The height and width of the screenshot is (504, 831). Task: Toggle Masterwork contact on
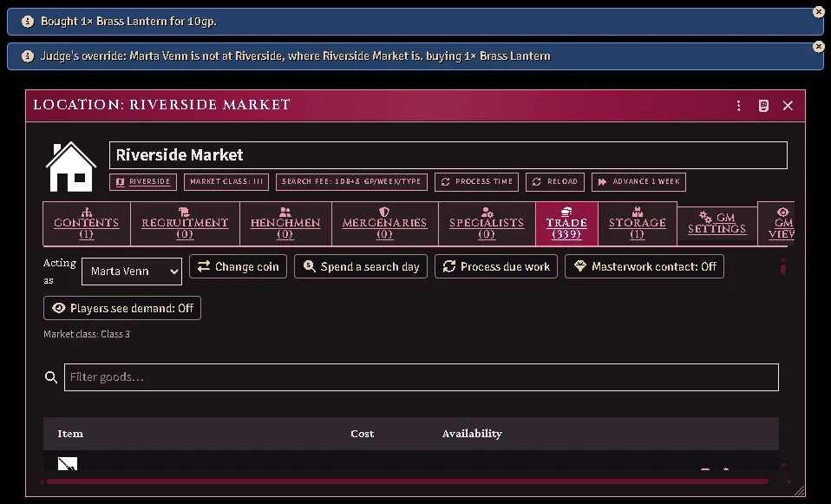pos(644,266)
